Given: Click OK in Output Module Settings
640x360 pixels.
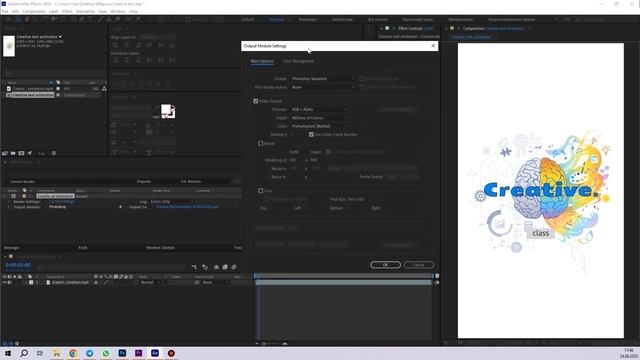Looking at the screenshot, I should pos(385,264).
